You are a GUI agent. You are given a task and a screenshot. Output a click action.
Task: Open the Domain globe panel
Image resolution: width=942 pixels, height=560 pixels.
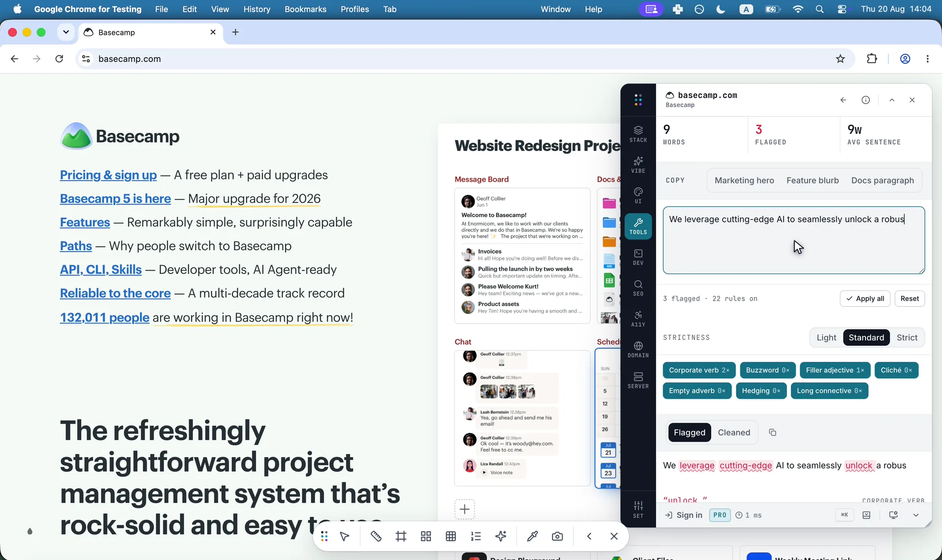click(638, 350)
